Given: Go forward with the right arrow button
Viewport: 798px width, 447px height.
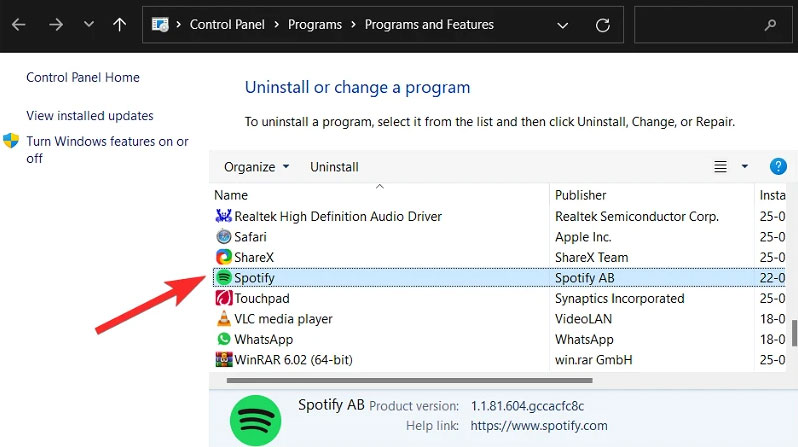Looking at the screenshot, I should 56,24.
